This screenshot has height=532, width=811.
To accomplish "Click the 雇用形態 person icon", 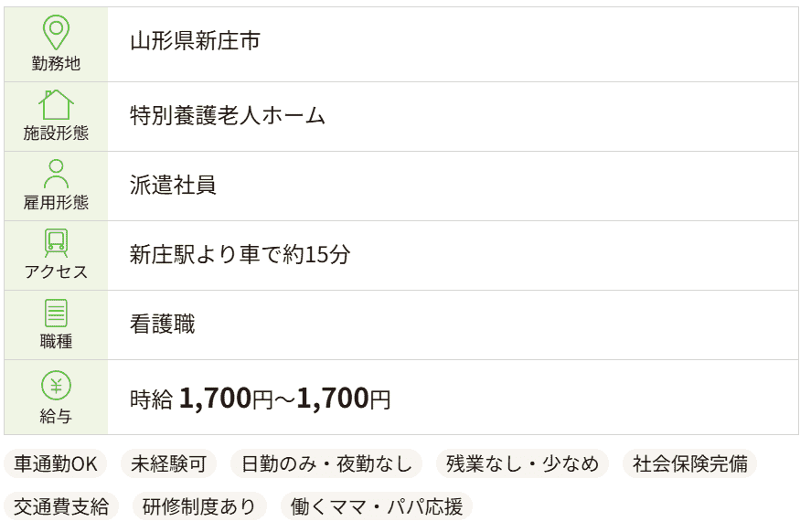I will tap(57, 171).
